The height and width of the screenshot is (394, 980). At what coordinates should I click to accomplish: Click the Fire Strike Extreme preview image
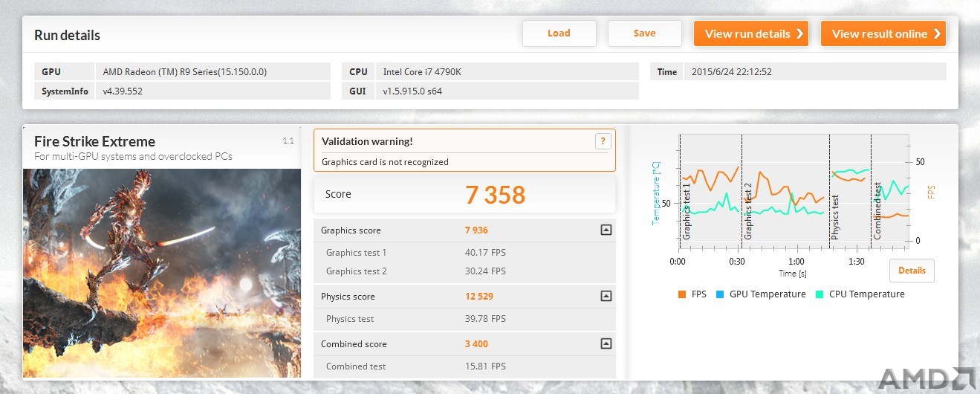pyautogui.click(x=162, y=273)
